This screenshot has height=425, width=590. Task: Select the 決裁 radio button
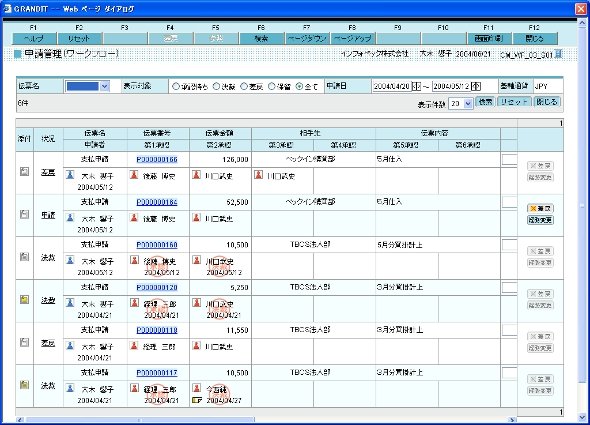pyautogui.click(x=216, y=86)
